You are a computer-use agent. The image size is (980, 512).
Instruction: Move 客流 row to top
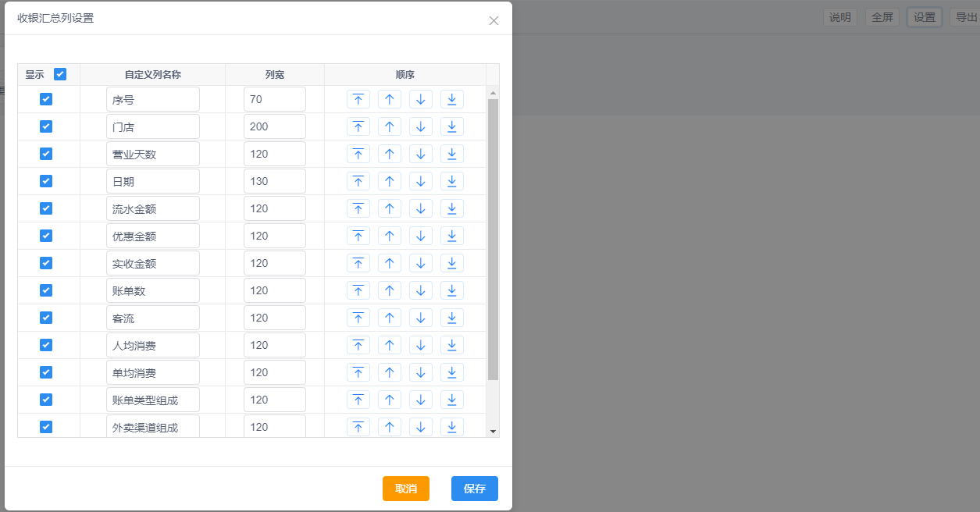pyautogui.click(x=358, y=318)
